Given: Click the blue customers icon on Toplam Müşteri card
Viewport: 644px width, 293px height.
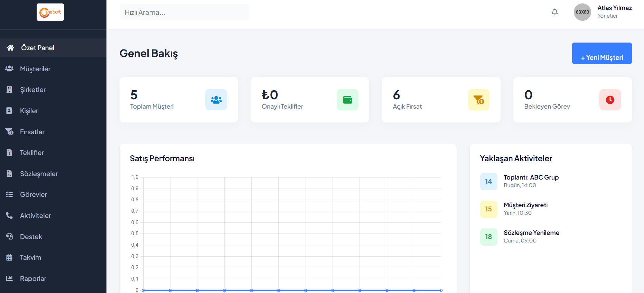Looking at the screenshot, I should pyautogui.click(x=216, y=100).
